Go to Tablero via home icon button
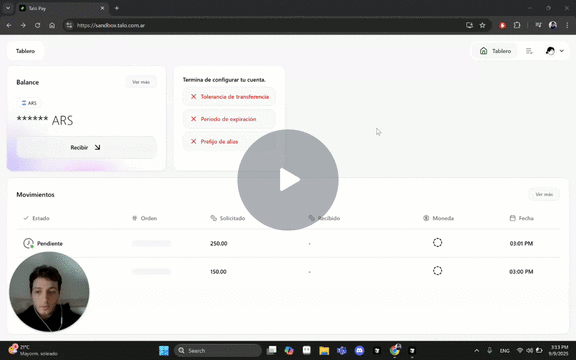 tap(495, 51)
